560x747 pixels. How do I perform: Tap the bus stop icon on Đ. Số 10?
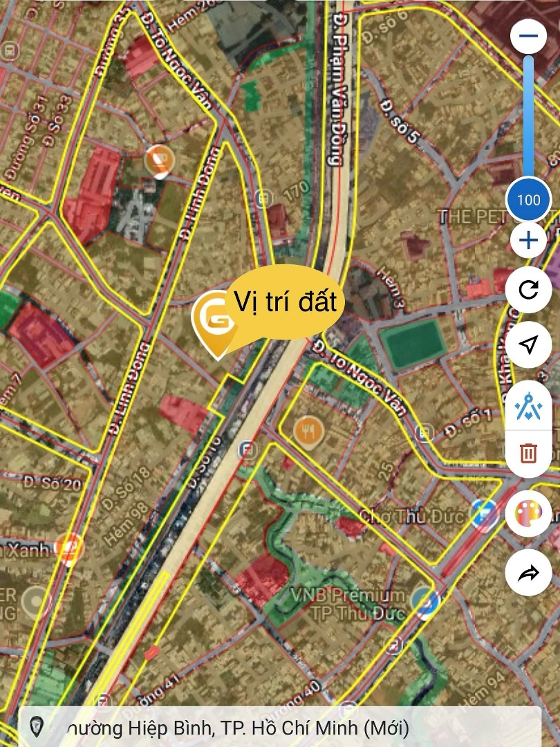(x=247, y=450)
